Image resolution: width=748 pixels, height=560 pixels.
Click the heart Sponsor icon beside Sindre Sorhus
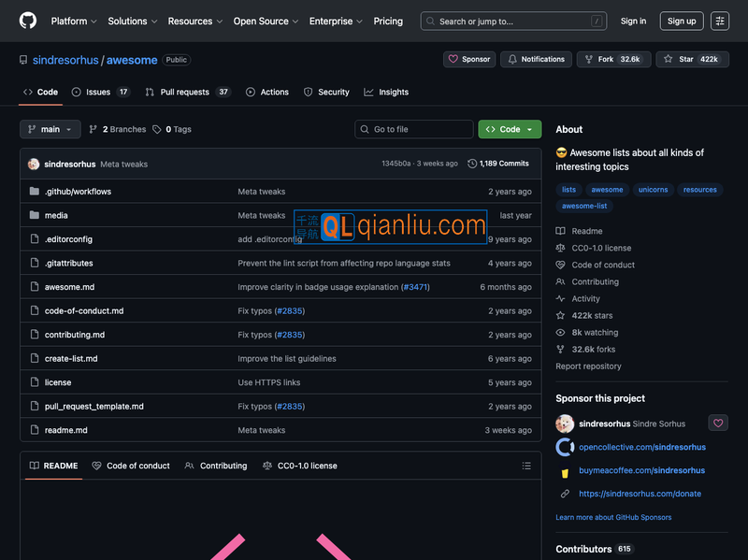pyautogui.click(x=717, y=423)
